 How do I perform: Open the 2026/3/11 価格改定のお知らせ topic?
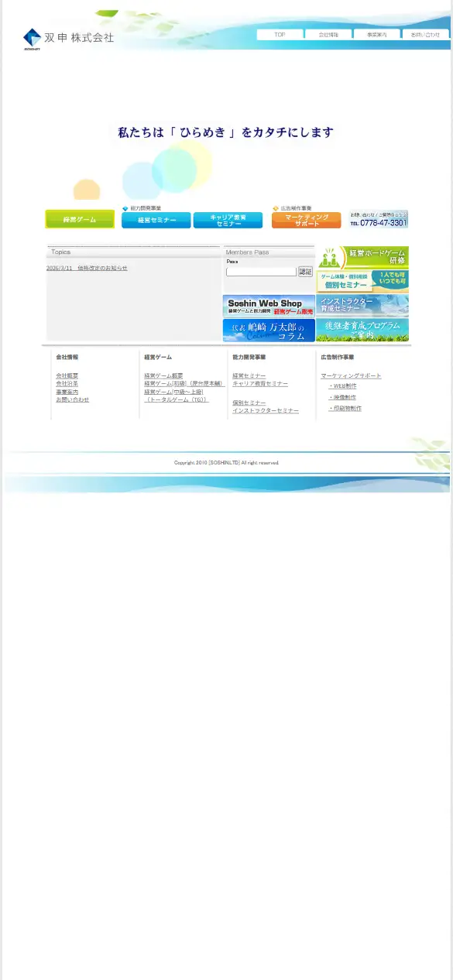pos(87,268)
